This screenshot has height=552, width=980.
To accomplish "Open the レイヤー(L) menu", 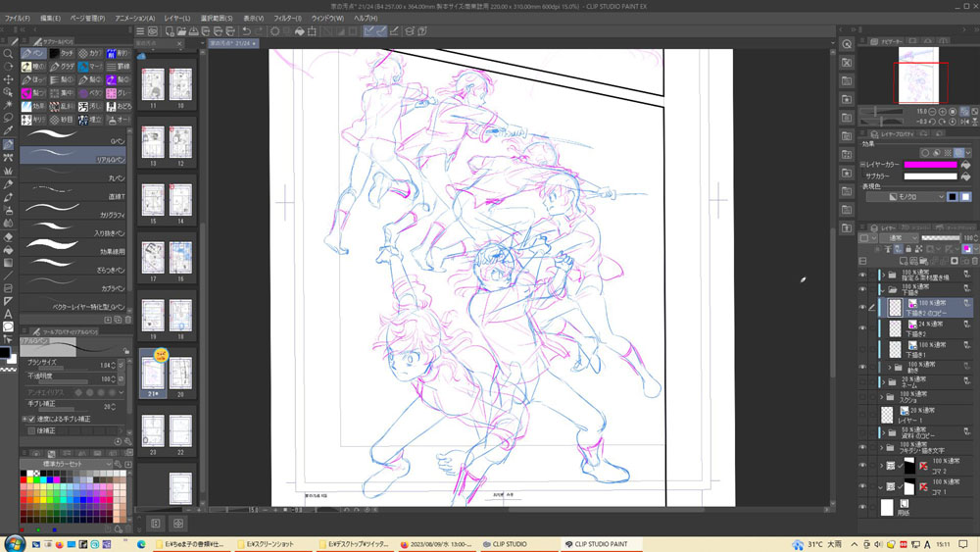I will tap(176, 18).
